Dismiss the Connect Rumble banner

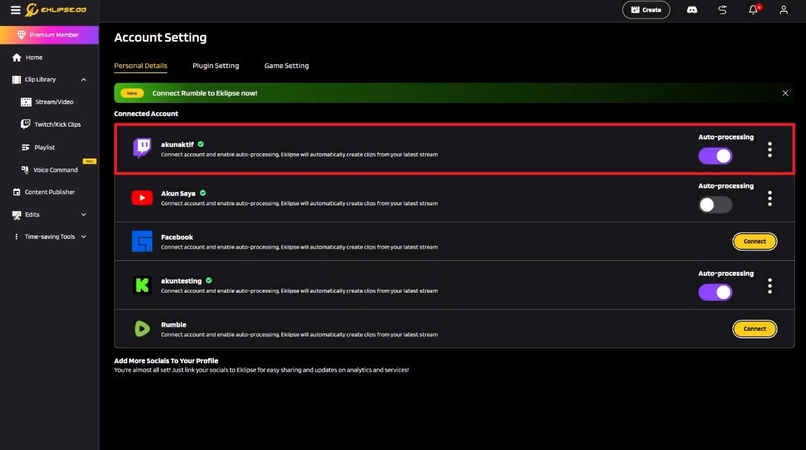click(785, 93)
